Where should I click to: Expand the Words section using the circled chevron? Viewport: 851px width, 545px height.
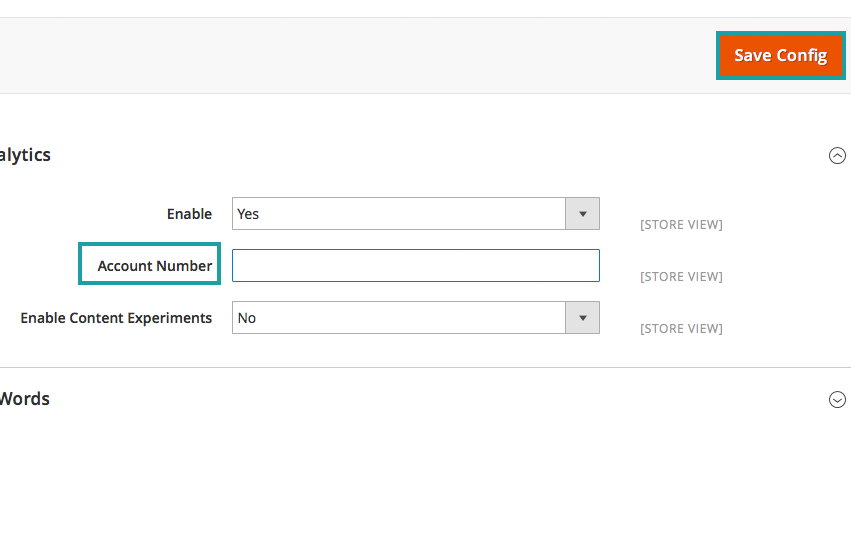tap(837, 399)
